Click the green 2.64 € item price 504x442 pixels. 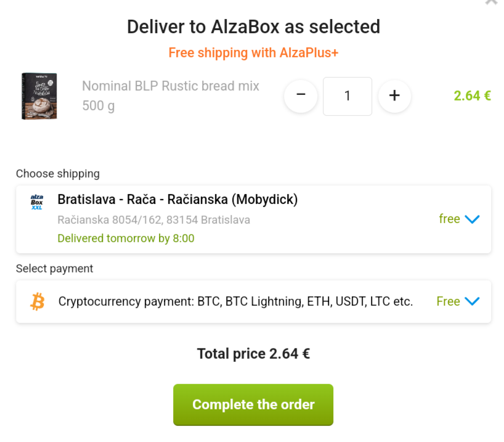(x=472, y=96)
